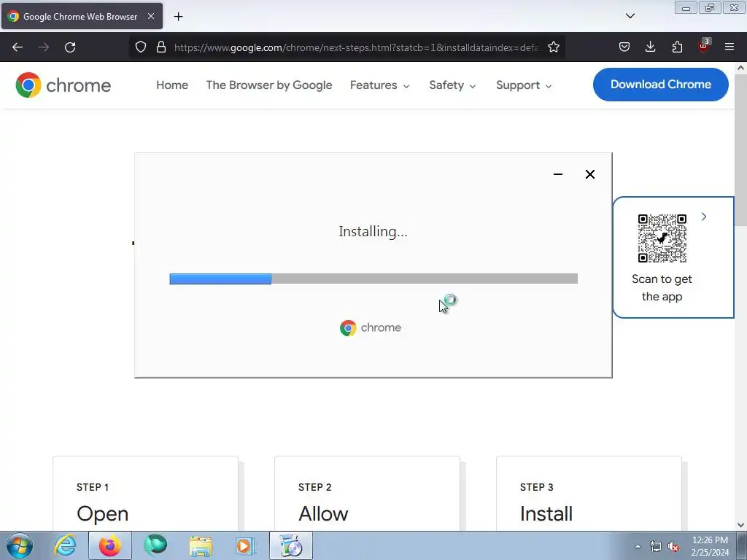Screen dimensions: 747x560
Task: Open a new tab with the plus button
Action: (178, 17)
